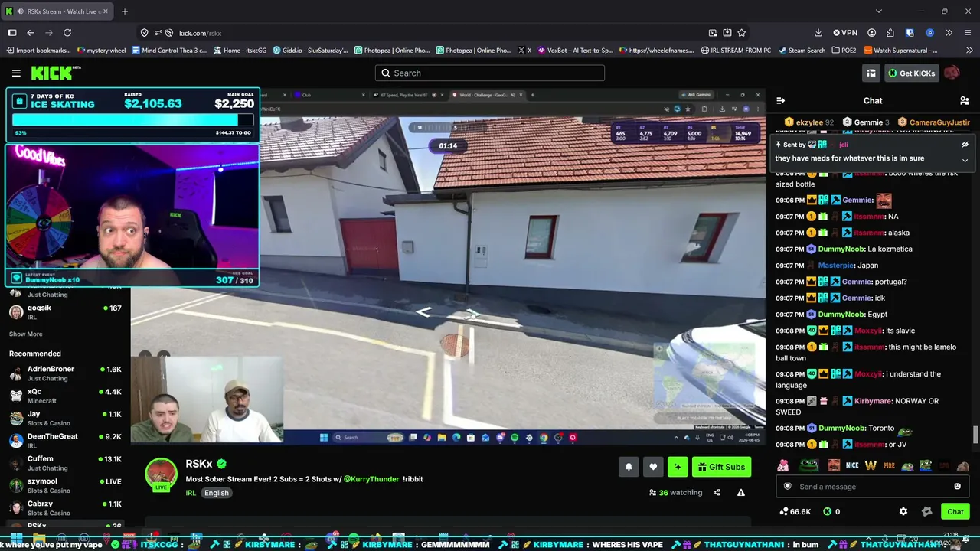
Task: Click the Get KICKs button
Action: point(911,73)
